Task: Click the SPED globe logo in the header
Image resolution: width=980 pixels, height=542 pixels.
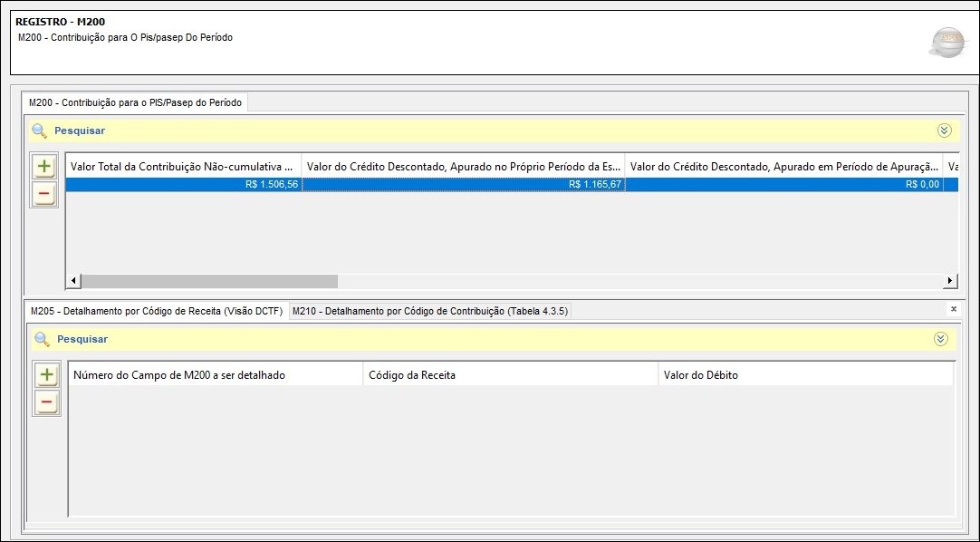Action: [x=948, y=42]
